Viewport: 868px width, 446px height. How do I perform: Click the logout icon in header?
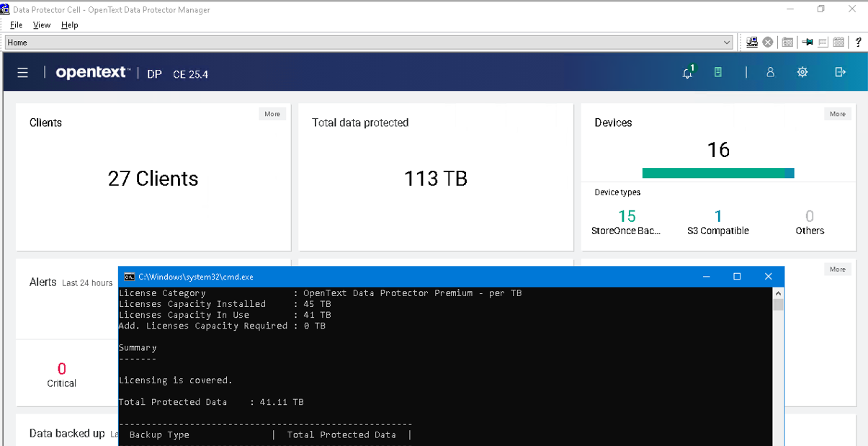[840, 72]
